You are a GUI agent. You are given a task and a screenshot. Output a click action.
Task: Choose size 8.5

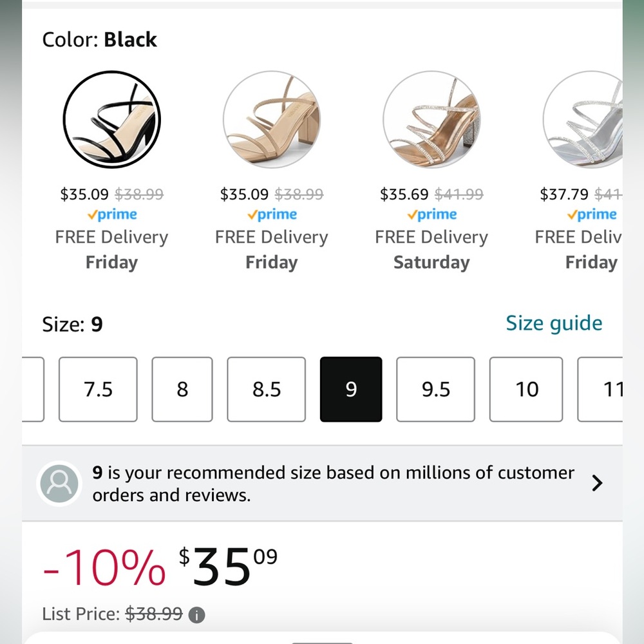pos(267,390)
